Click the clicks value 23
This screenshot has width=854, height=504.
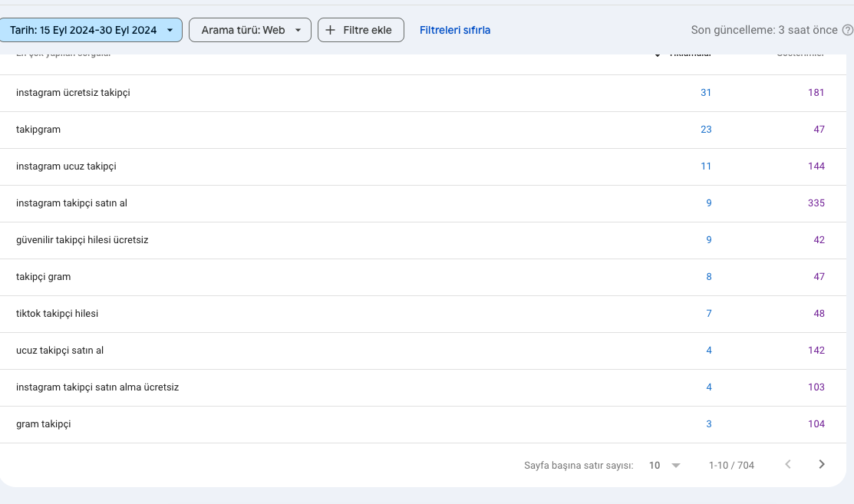click(706, 130)
